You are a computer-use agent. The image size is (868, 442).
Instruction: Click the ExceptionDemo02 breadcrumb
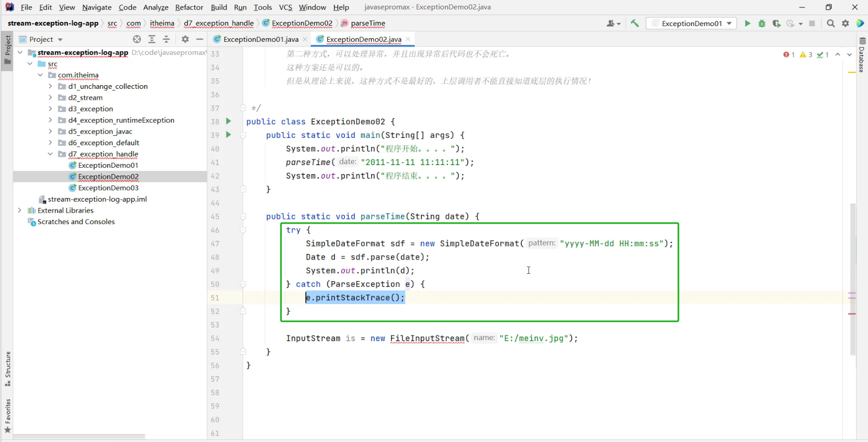(302, 24)
